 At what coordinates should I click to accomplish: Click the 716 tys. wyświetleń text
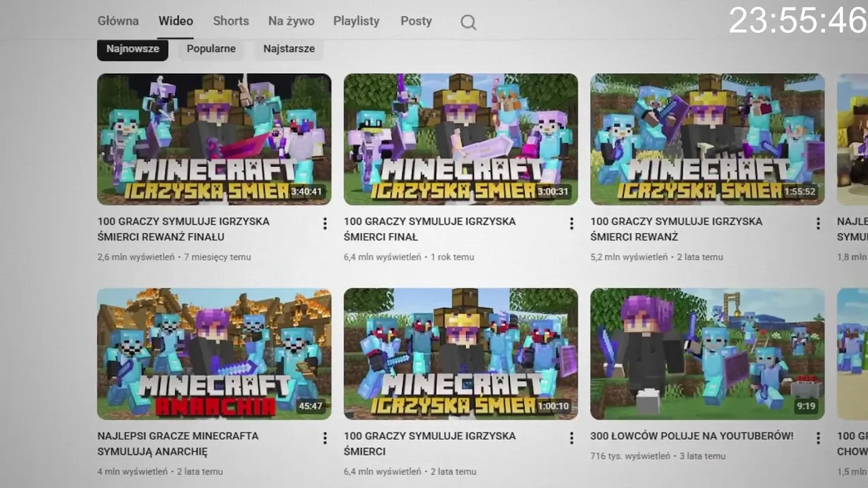coord(630,455)
